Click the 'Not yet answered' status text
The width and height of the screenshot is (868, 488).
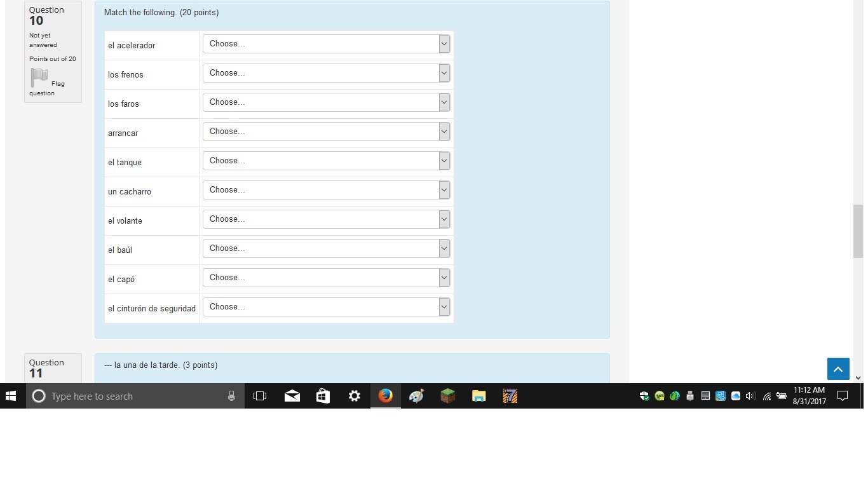pos(43,40)
